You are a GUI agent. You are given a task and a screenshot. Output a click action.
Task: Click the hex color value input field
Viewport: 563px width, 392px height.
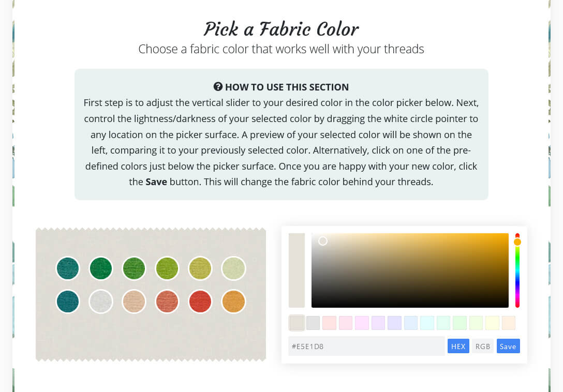click(366, 346)
